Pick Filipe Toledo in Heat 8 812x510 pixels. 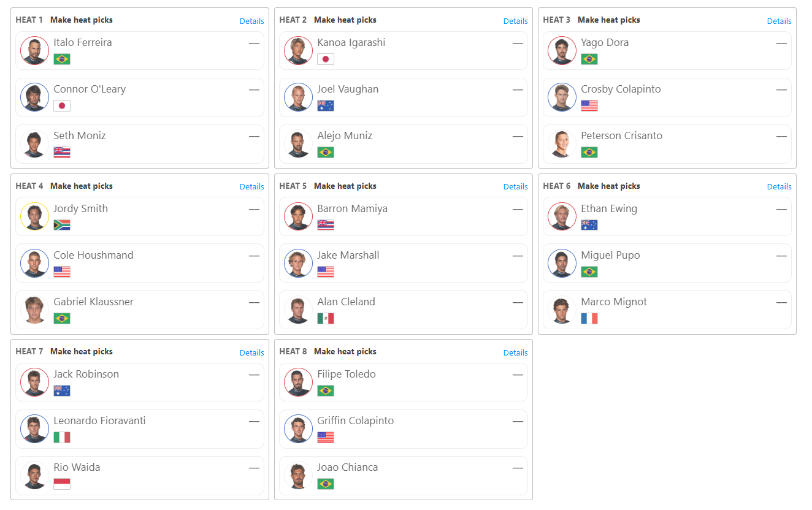tap(404, 382)
